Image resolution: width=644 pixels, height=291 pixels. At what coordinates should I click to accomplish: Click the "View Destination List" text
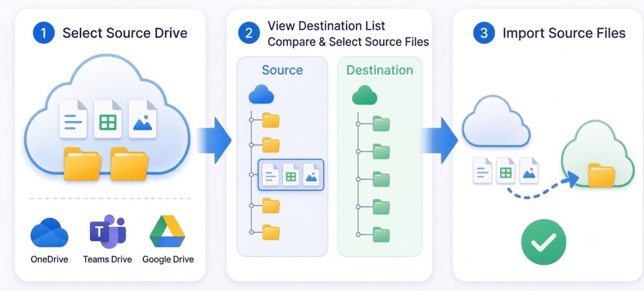[x=326, y=26]
